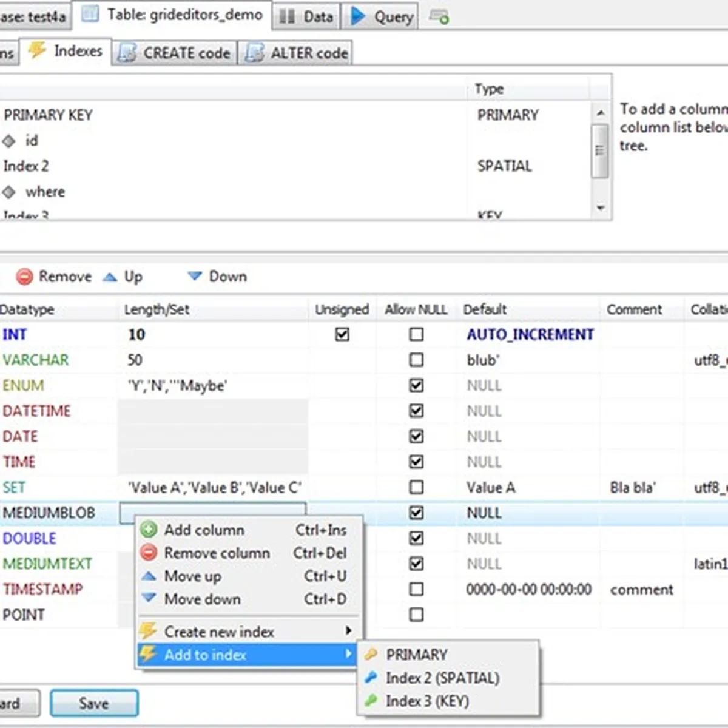This screenshot has width=728, height=728.
Task: Uncheck Unsigned for the INT column
Action: coord(342,334)
